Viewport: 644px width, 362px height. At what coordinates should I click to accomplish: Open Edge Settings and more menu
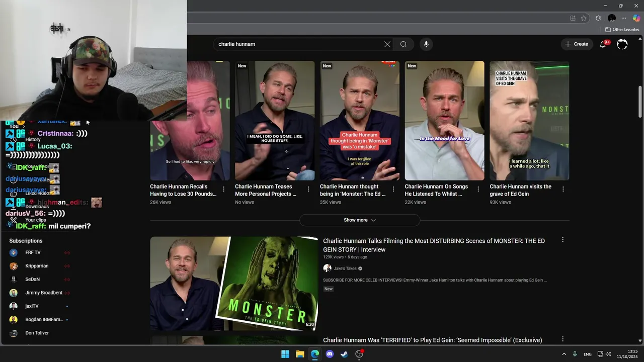click(624, 18)
